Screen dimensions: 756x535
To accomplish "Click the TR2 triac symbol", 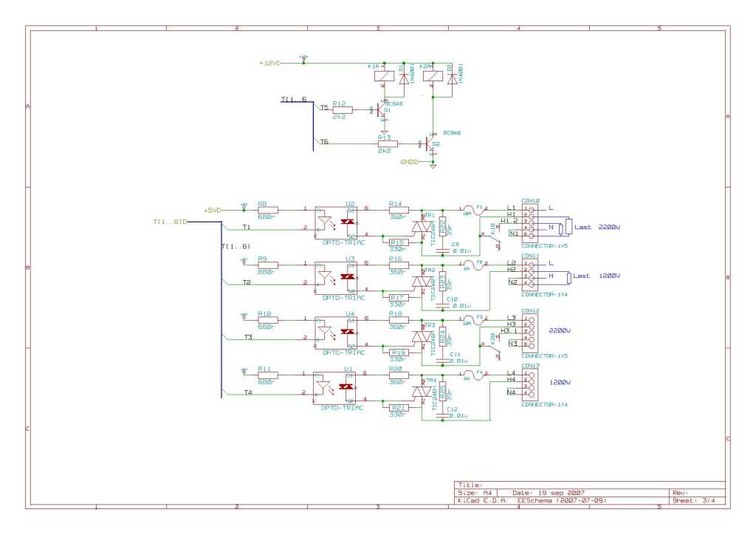I will tap(422, 282).
